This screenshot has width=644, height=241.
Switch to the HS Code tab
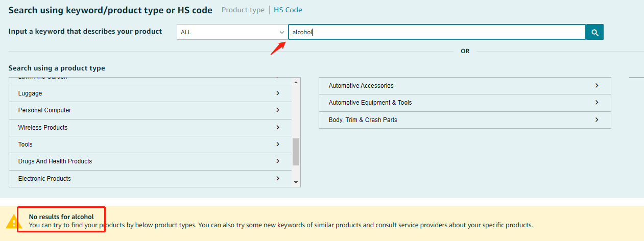tap(288, 10)
